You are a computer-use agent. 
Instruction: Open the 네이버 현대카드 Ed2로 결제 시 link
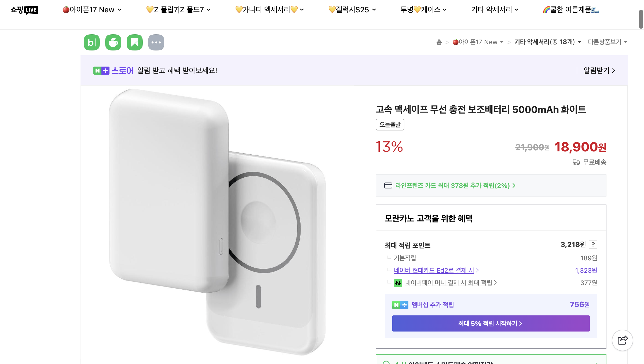(x=435, y=270)
